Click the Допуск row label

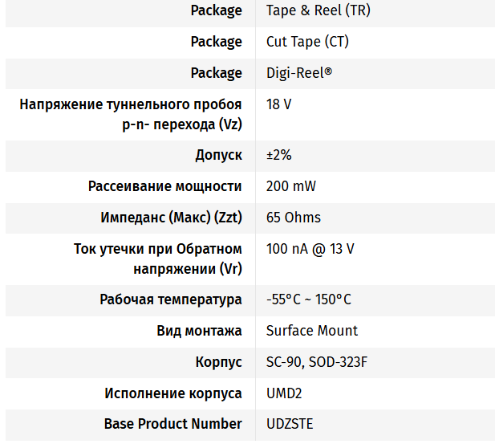218,155
